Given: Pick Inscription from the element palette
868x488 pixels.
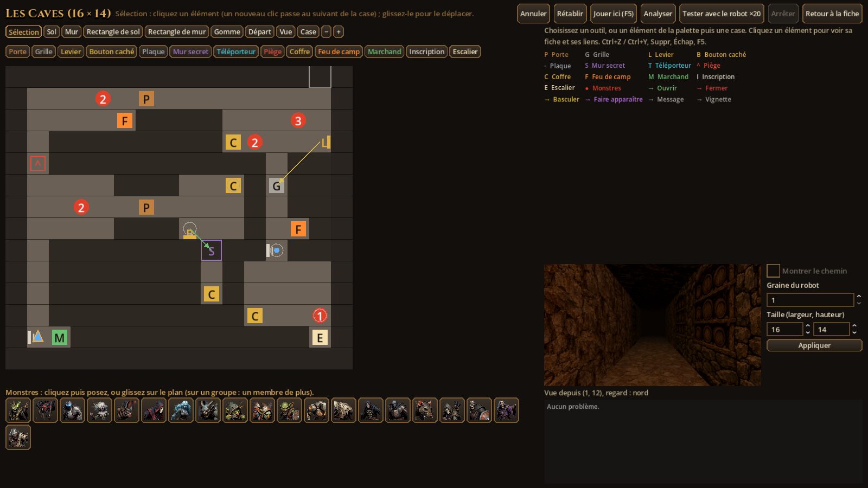Looking at the screenshot, I should (x=426, y=52).
